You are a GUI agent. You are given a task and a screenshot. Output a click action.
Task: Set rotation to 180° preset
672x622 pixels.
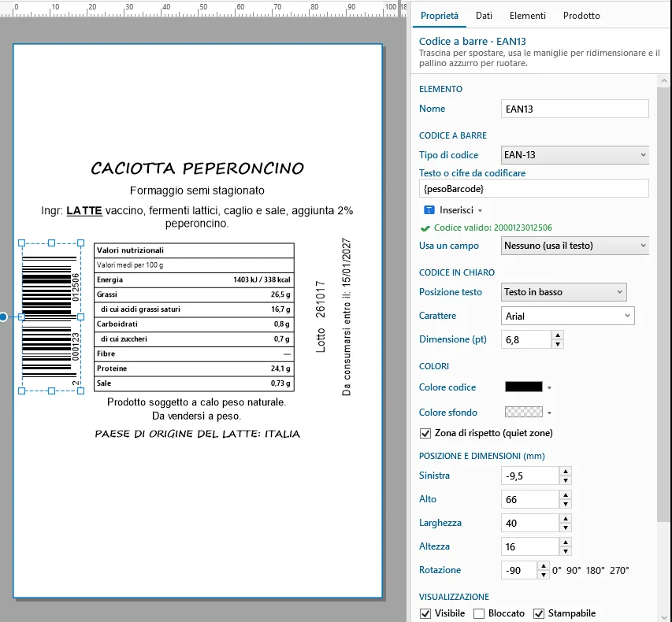pos(596,571)
